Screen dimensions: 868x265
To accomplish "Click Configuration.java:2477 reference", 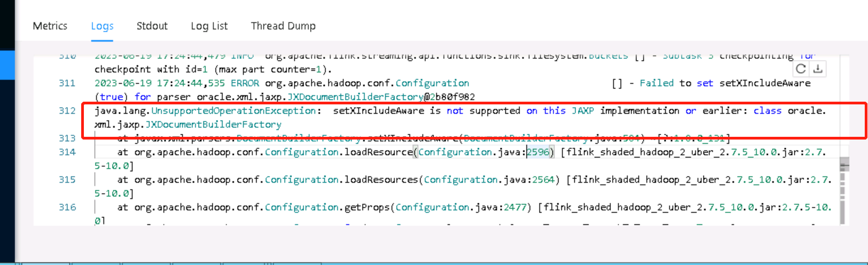I will [461, 207].
